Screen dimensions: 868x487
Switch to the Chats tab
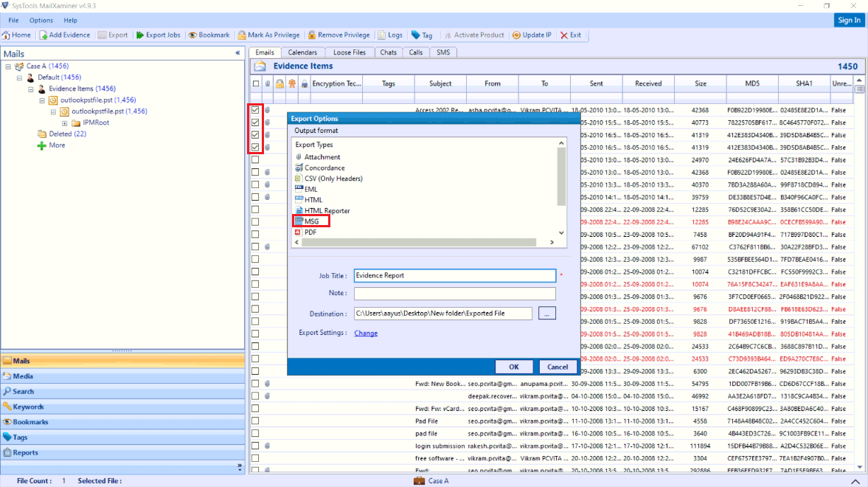388,52
